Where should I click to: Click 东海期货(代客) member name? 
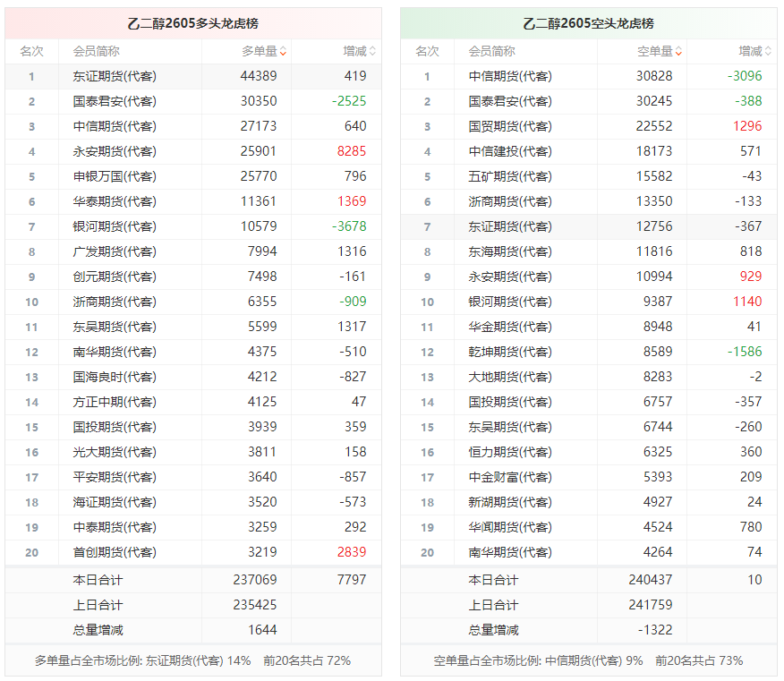click(x=510, y=251)
